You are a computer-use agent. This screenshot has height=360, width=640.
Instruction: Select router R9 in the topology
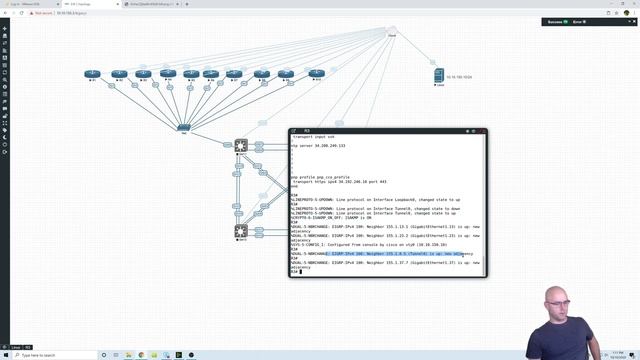coord(286,74)
